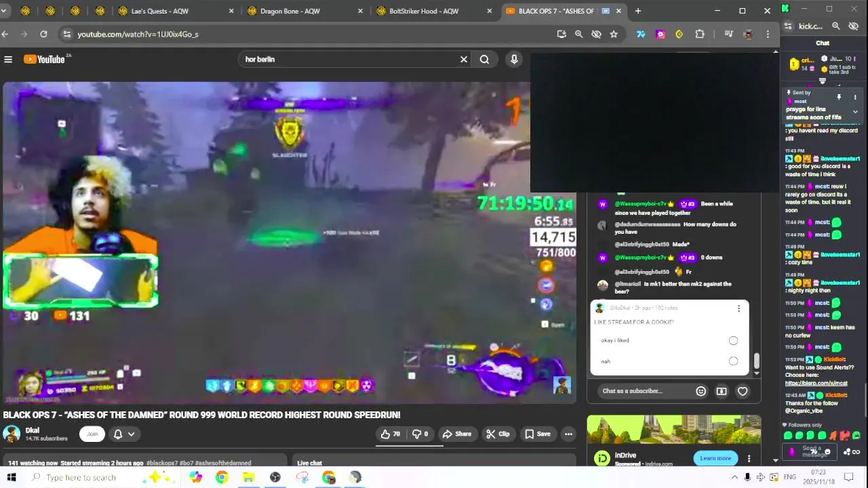Like the video with thumbs up

tap(391, 434)
